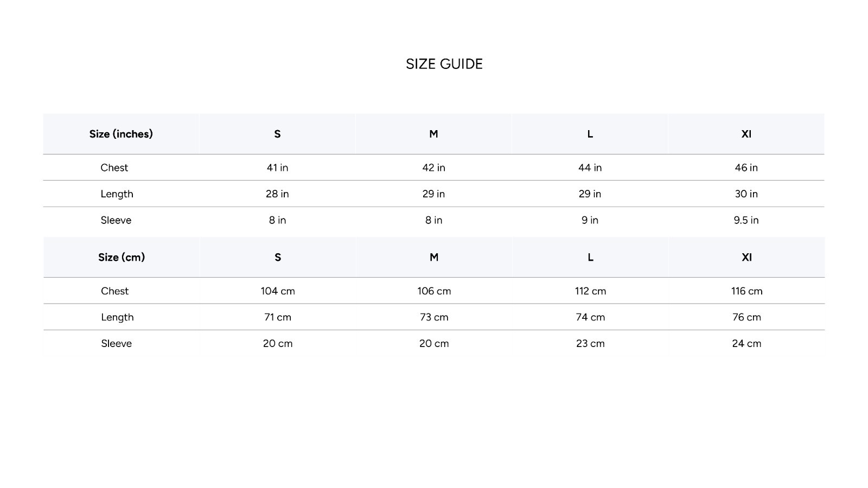Select the L header in the cm table
This screenshot has width=868, height=488.
[590, 257]
